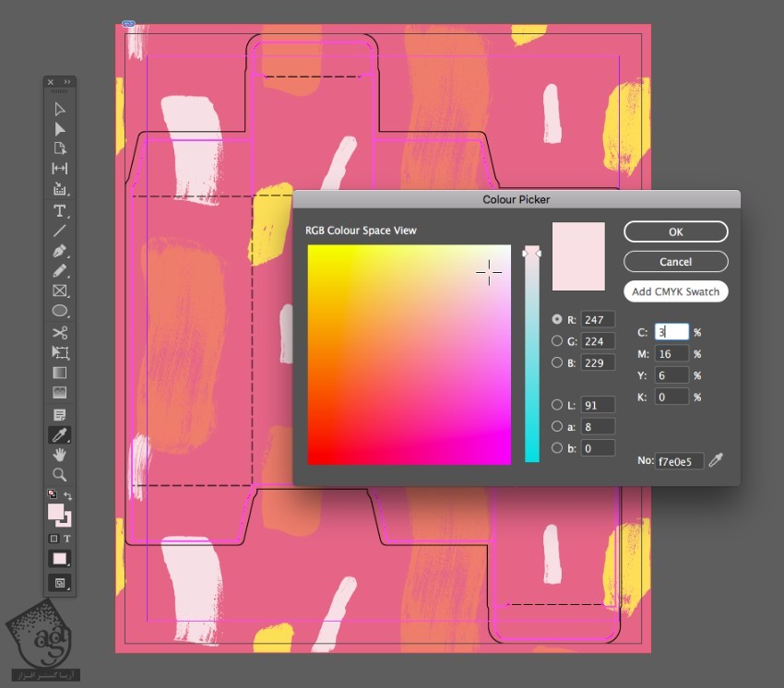The height and width of the screenshot is (688, 784).
Task: Select the Pen tool
Action: pyautogui.click(x=60, y=251)
